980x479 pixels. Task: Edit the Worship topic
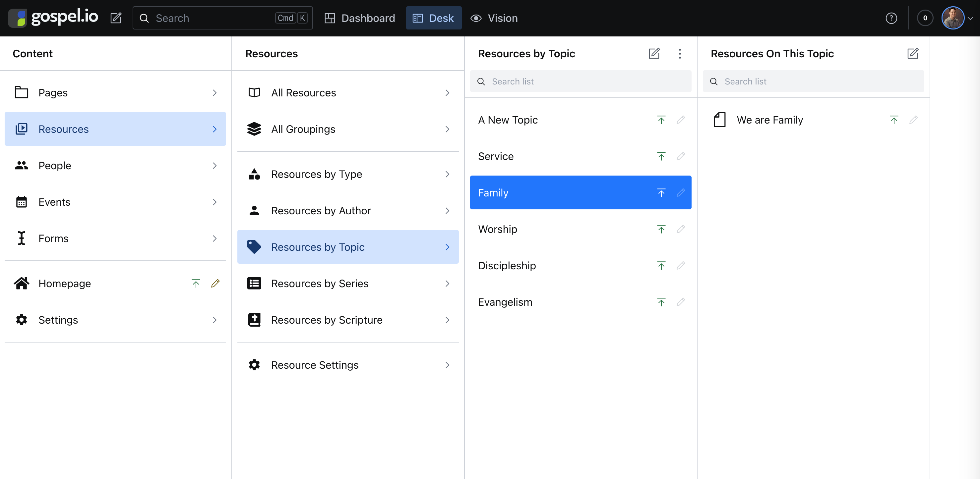click(x=681, y=229)
